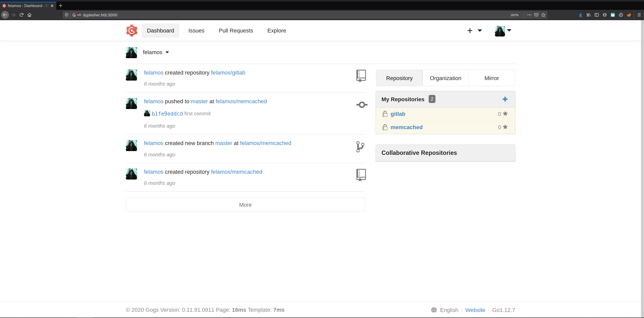Switch to the Organization tab
Viewport: 644px width, 318px height.
point(446,78)
